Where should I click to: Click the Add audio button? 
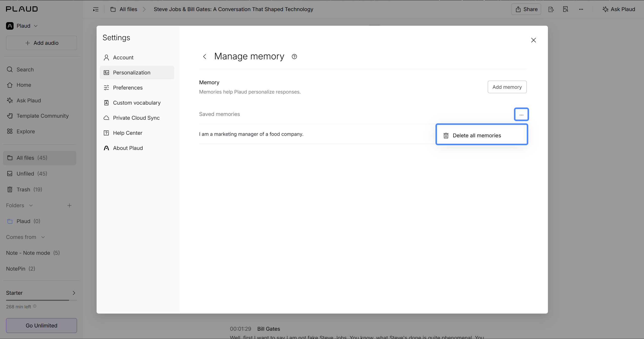coord(42,43)
